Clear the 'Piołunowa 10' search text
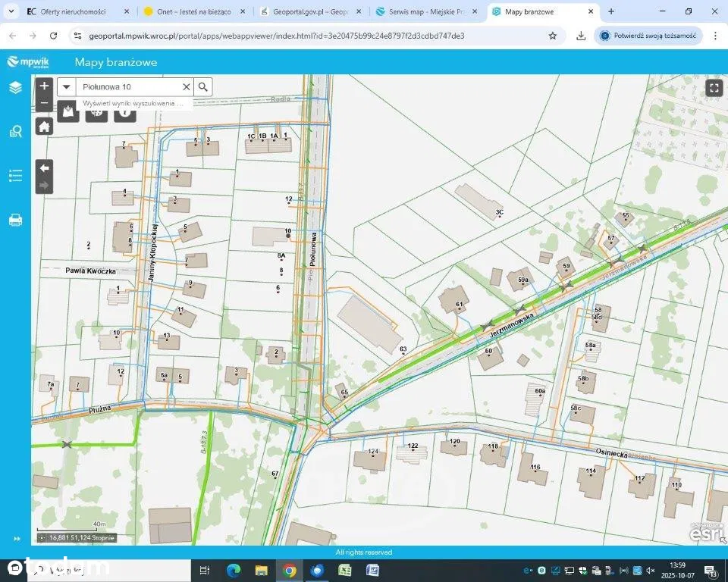 pos(186,87)
